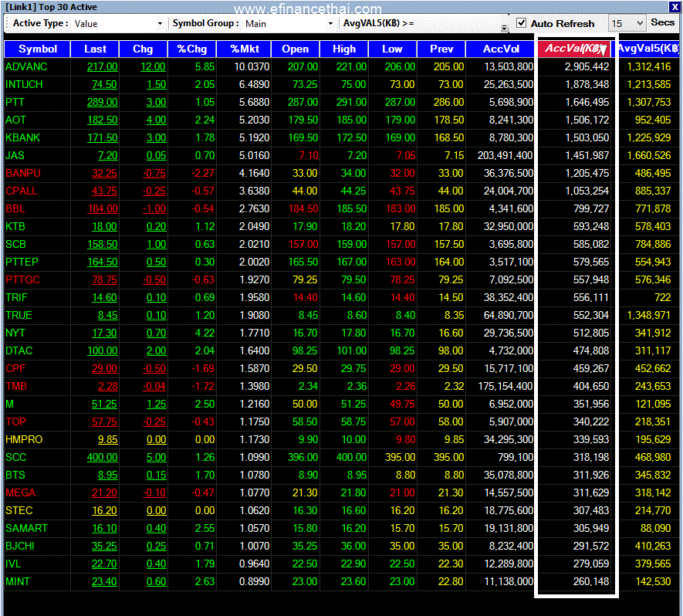This screenshot has height=616, width=683.
Task: Select the NYT symbol
Action: (x=15, y=333)
